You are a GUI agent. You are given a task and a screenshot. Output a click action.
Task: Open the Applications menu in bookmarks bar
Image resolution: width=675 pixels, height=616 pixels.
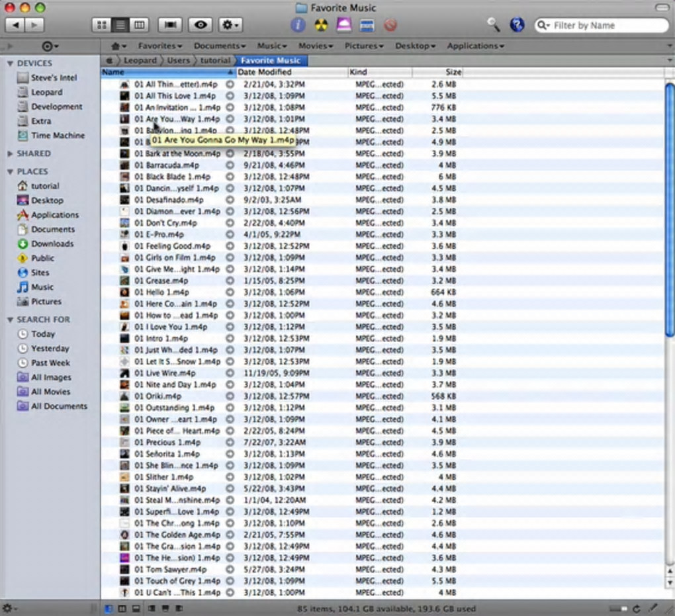pos(475,46)
